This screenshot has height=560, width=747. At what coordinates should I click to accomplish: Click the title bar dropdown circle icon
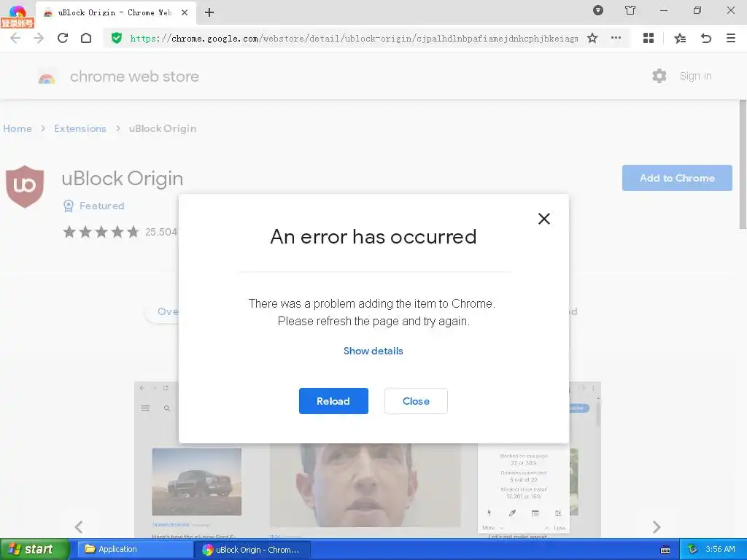click(x=598, y=10)
